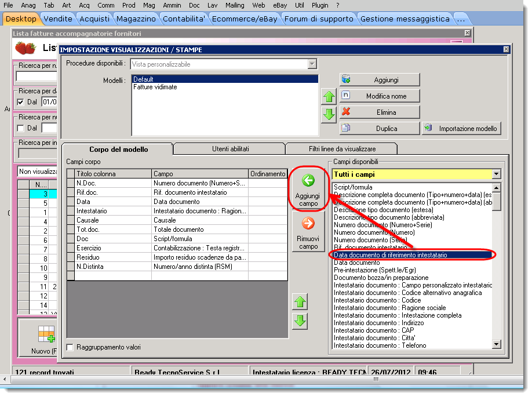Select the Default model in Modelli list

pos(225,79)
